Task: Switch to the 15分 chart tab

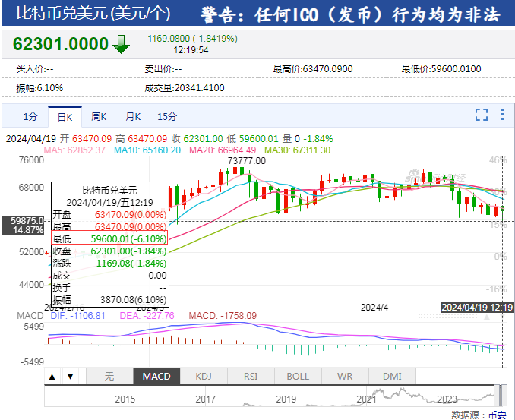Action: pyautogui.click(x=167, y=116)
